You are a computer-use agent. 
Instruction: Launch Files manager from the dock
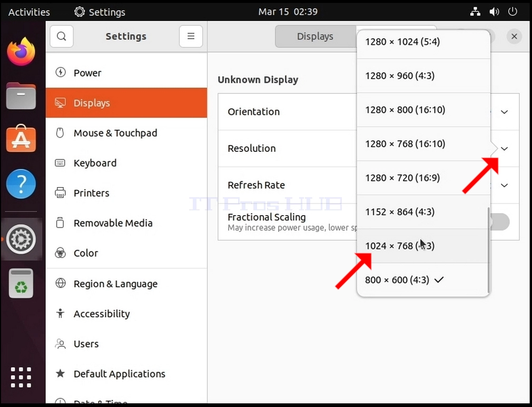21,96
